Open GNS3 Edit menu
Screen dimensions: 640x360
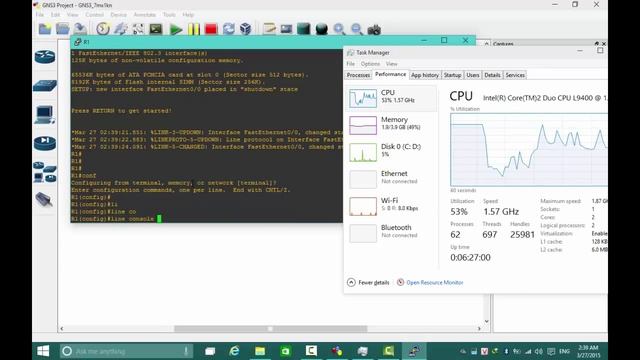coord(56,15)
